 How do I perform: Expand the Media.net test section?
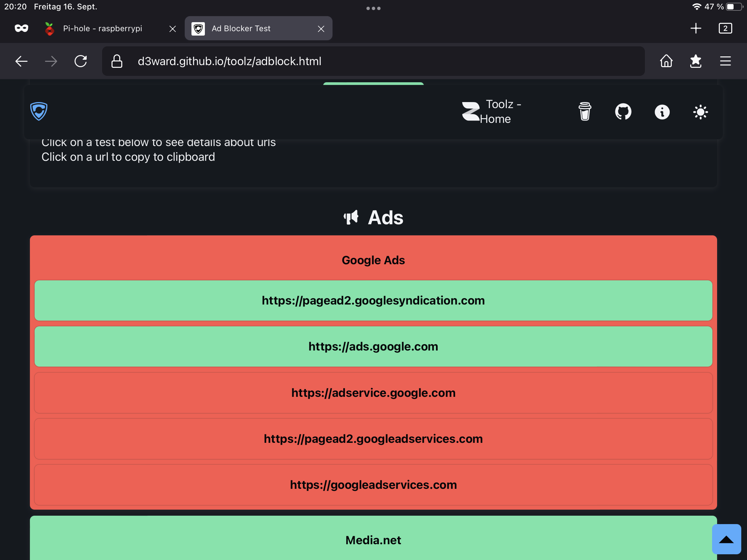tap(373, 540)
